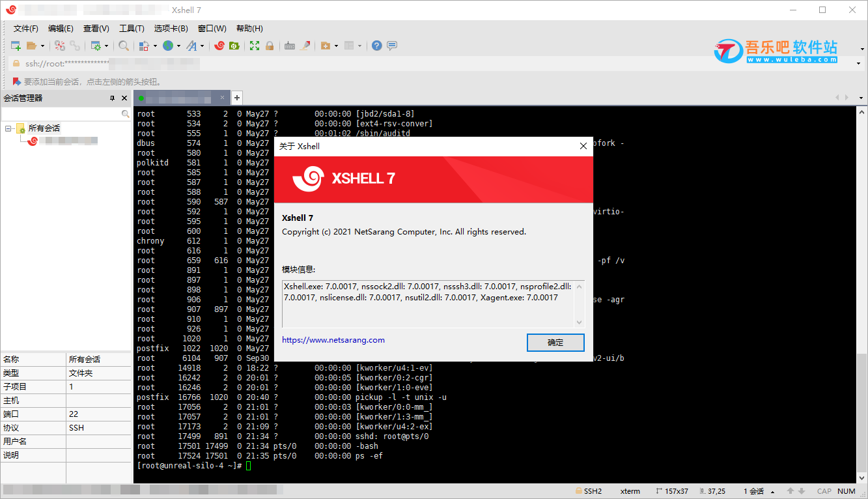Click the down arrow in status bar
This screenshot has height=499, width=868.
tap(802, 491)
